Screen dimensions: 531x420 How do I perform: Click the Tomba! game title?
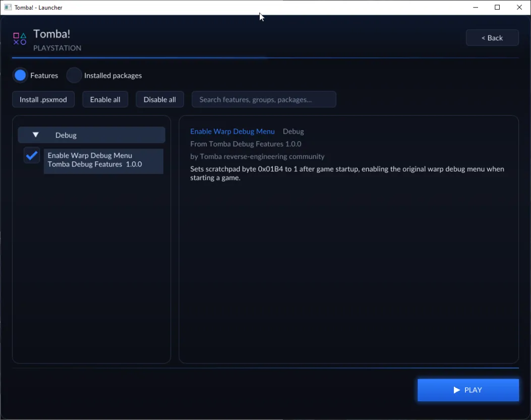coord(52,34)
